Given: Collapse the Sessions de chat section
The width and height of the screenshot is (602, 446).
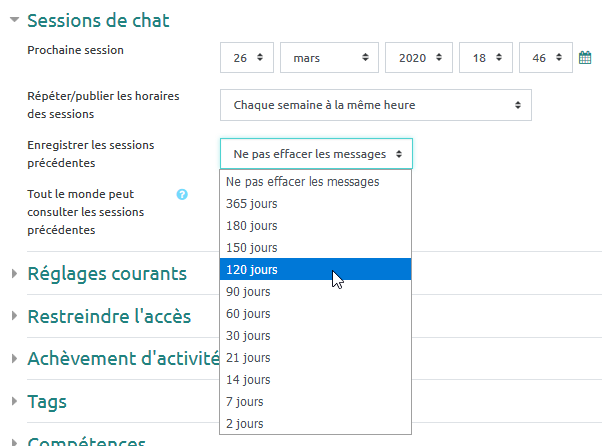Looking at the screenshot, I should (x=98, y=20).
